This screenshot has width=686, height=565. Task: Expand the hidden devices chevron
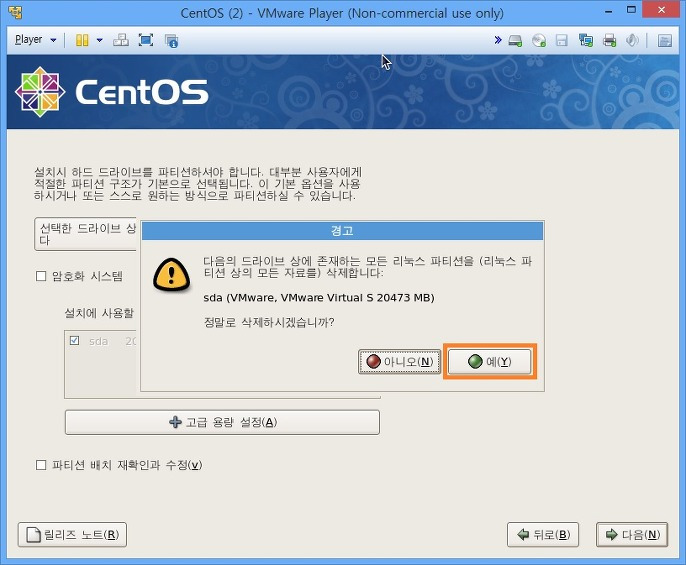497,40
